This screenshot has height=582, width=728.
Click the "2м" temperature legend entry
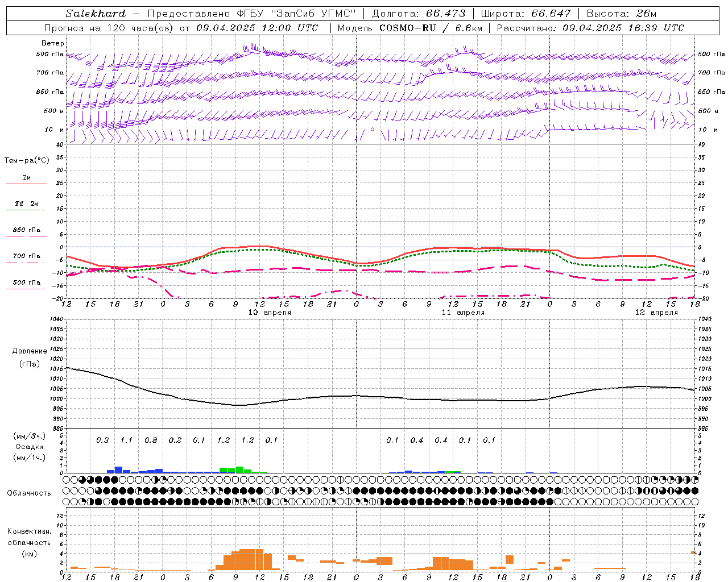[27, 178]
